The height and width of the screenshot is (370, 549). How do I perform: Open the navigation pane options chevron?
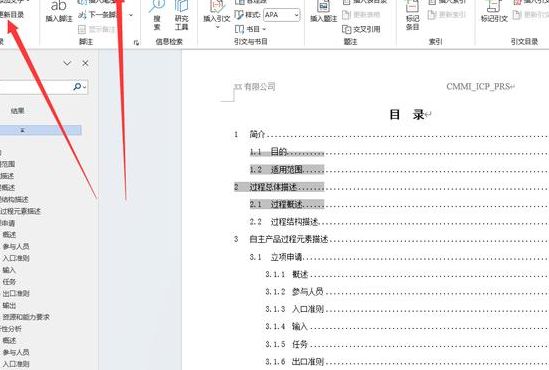67,63
